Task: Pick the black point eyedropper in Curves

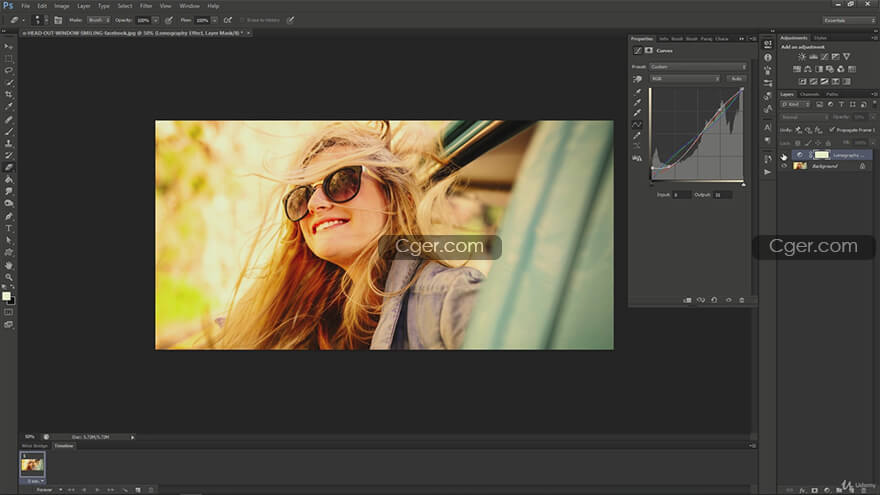Action: tap(637, 91)
